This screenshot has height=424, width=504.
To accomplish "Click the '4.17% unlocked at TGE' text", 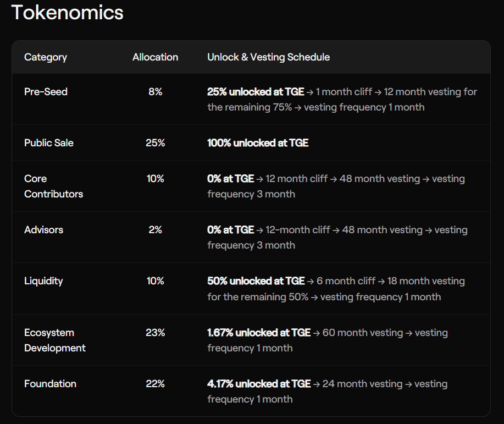I will pos(259,384).
